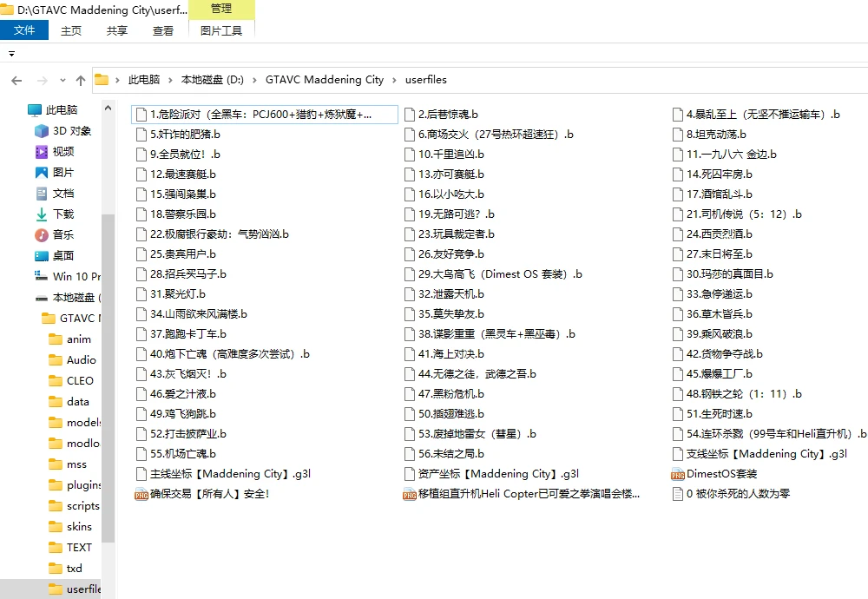Select file 48.钢铁之轮 (1:11).b
Viewport: 868px width, 599px height.
pyautogui.click(x=737, y=394)
